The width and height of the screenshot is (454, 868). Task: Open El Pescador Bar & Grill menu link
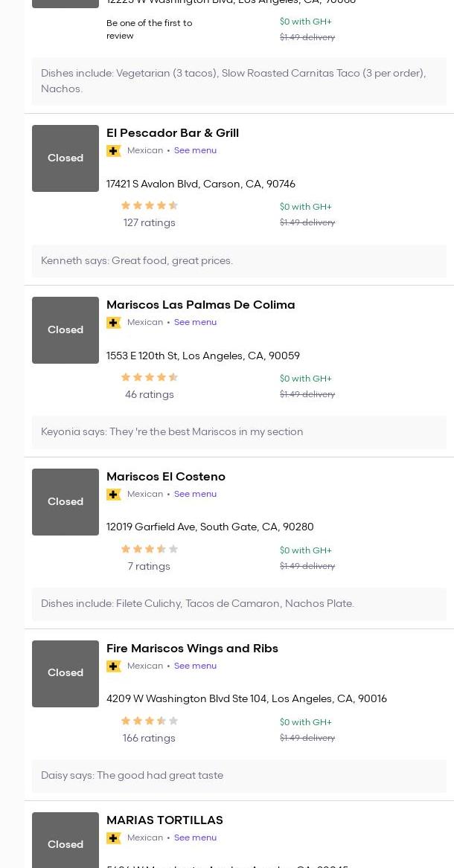pos(195,151)
